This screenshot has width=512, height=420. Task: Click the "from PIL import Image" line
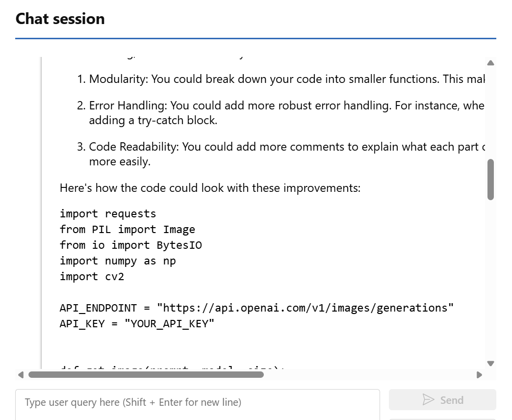128,230
